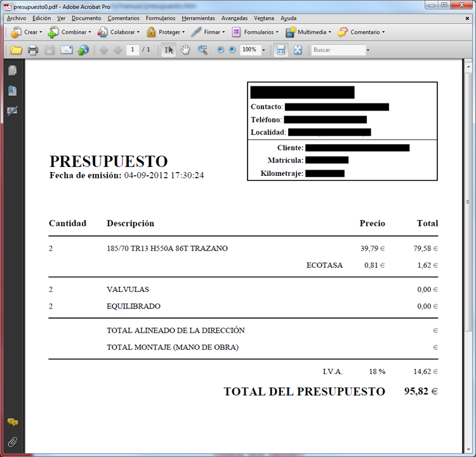The width and height of the screenshot is (476, 457).
Task: Select the Hand tool
Action: point(185,50)
